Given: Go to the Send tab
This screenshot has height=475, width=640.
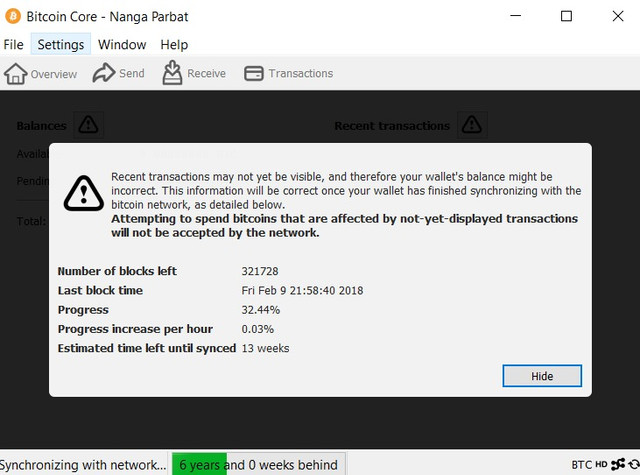Looking at the screenshot, I should [118, 73].
